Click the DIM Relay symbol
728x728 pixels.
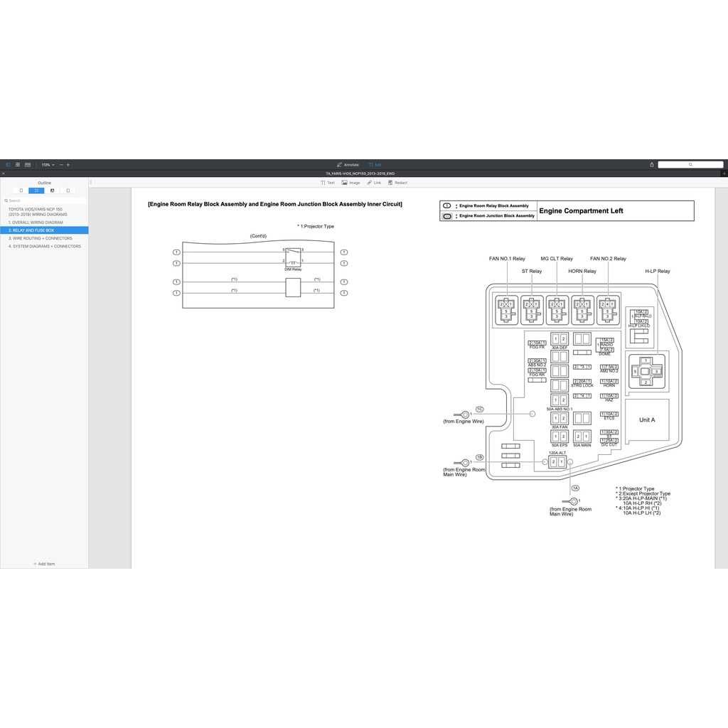point(293,258)
